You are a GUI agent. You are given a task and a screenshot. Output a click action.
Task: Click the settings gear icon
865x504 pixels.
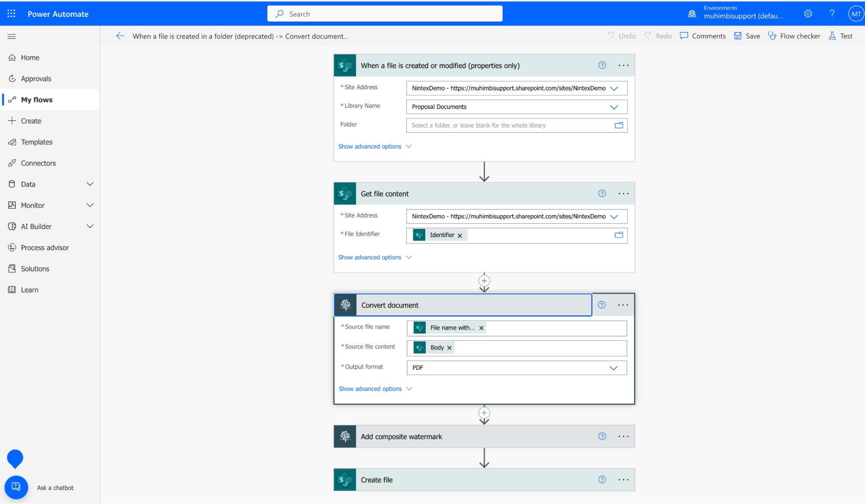point(808,14)
